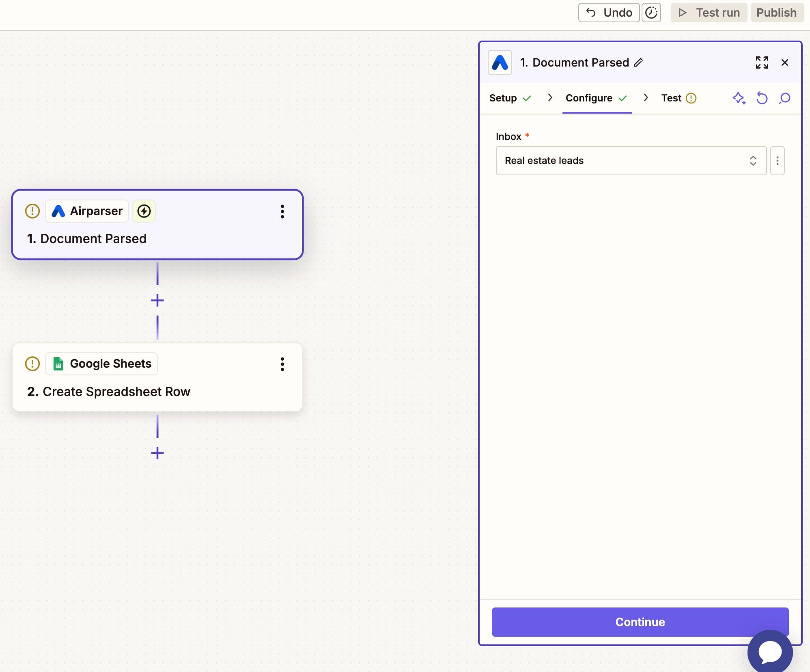810x672 pixels.
Task: Add a step after Google Sheets
Action: click(157, 453)
